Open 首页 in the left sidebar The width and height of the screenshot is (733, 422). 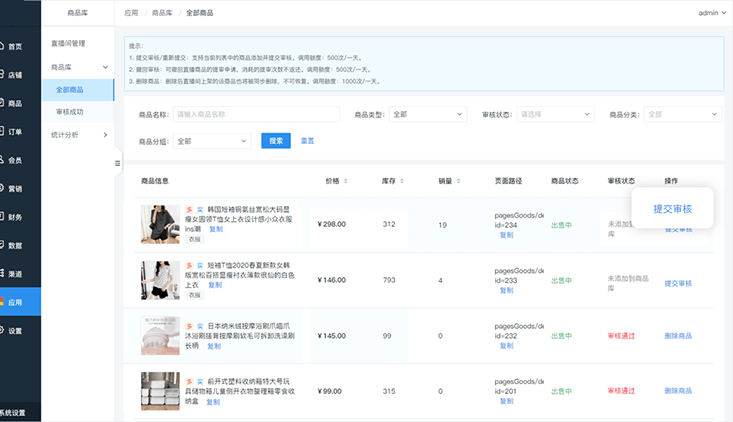coord(14,47)
